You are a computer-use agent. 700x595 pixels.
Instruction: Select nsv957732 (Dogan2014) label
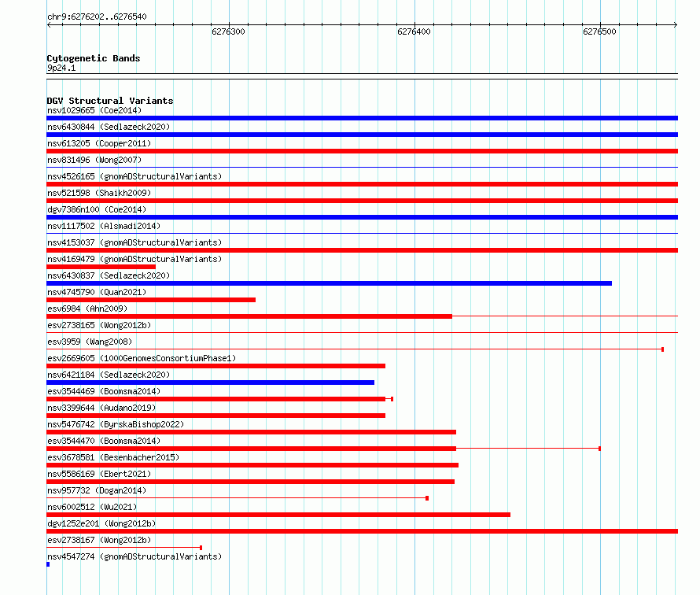97,490
